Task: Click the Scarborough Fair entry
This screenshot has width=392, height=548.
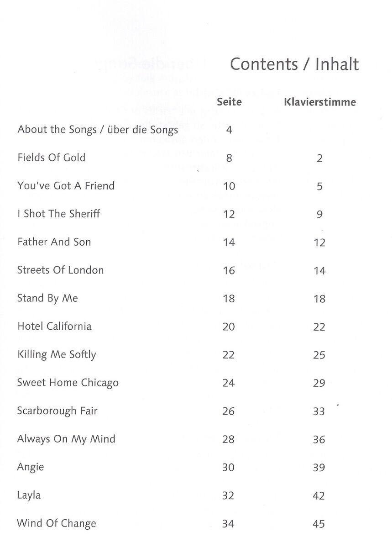Action: [57, 411]
